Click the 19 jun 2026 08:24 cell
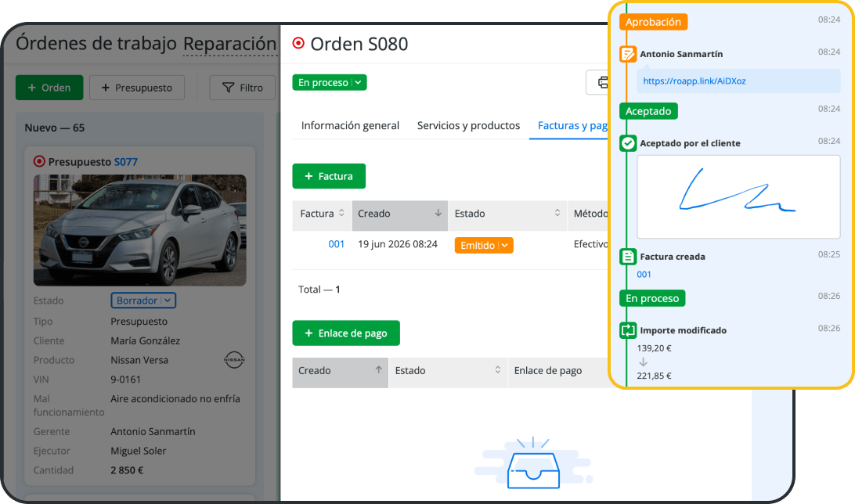This screenshot has height=504, width=855. (398, 244)
